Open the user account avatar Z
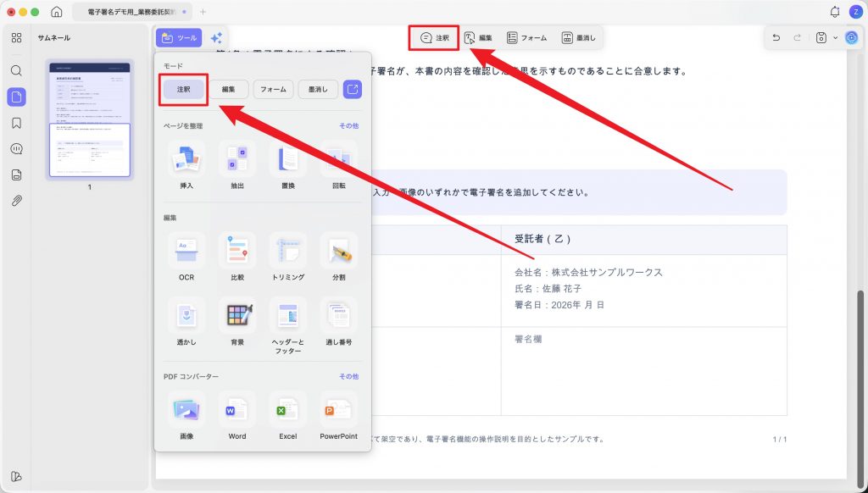 [x=855, y=12]
